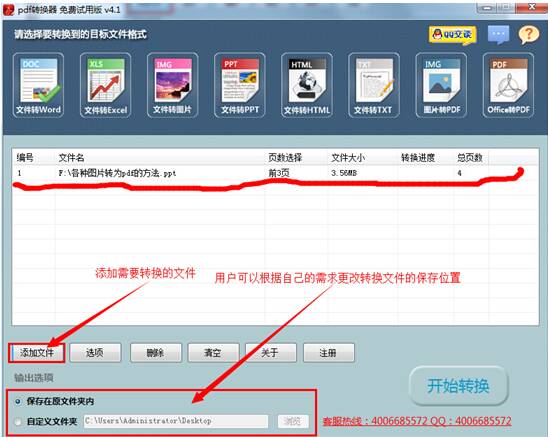Select the 文件转HTML conversion icon
This screenshot has height=437, width=548.
(x=307, y=85)
